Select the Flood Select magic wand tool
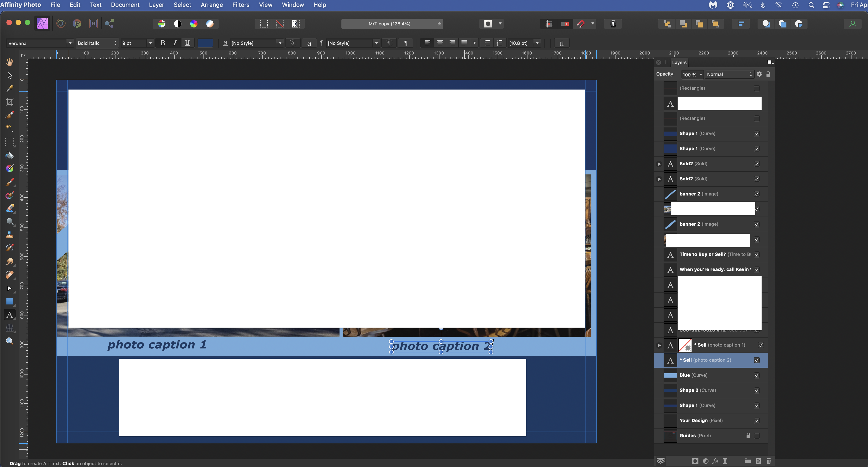The image size is (868, 467). [9, 128]
